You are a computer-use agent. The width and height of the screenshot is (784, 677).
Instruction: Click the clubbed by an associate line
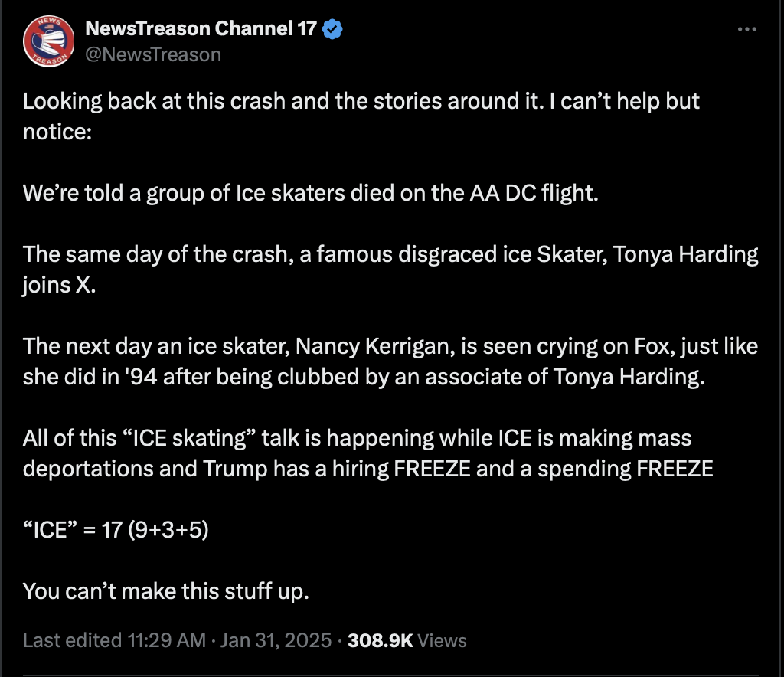pos(364,377)
